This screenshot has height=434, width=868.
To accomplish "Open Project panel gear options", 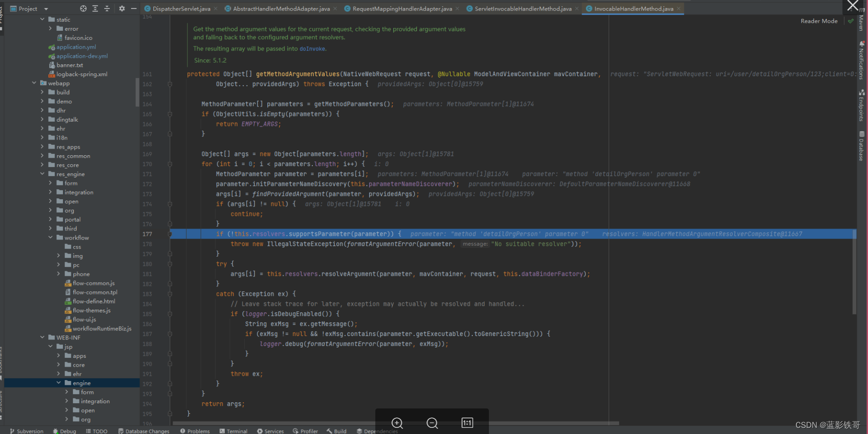I will tap(122, 9).
